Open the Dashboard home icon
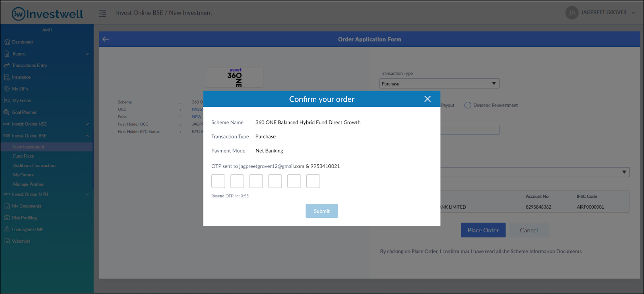Viewport: 644px width, 294px height. click(x=7, y=42)
